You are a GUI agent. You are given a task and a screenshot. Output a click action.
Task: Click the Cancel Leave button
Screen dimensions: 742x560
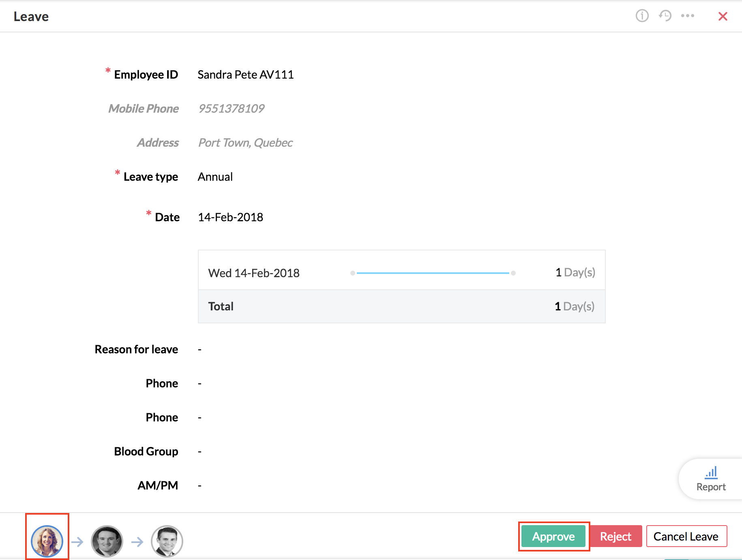pos(686,536)
